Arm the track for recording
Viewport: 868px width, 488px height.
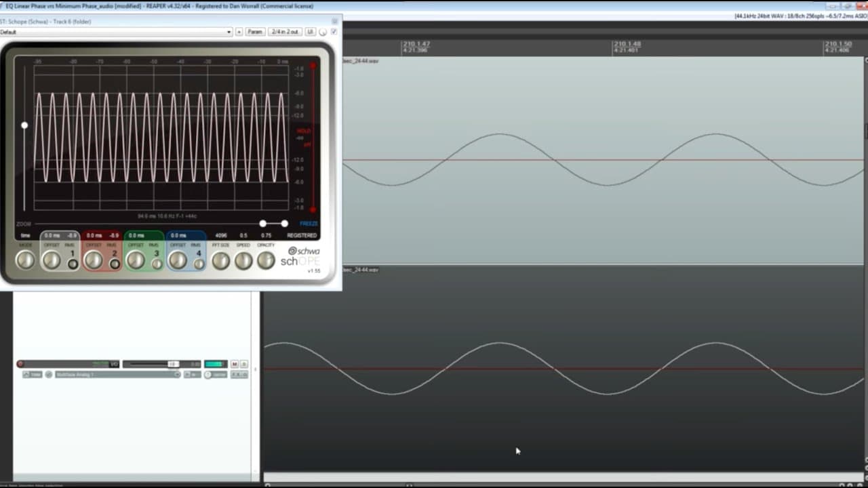20,364
